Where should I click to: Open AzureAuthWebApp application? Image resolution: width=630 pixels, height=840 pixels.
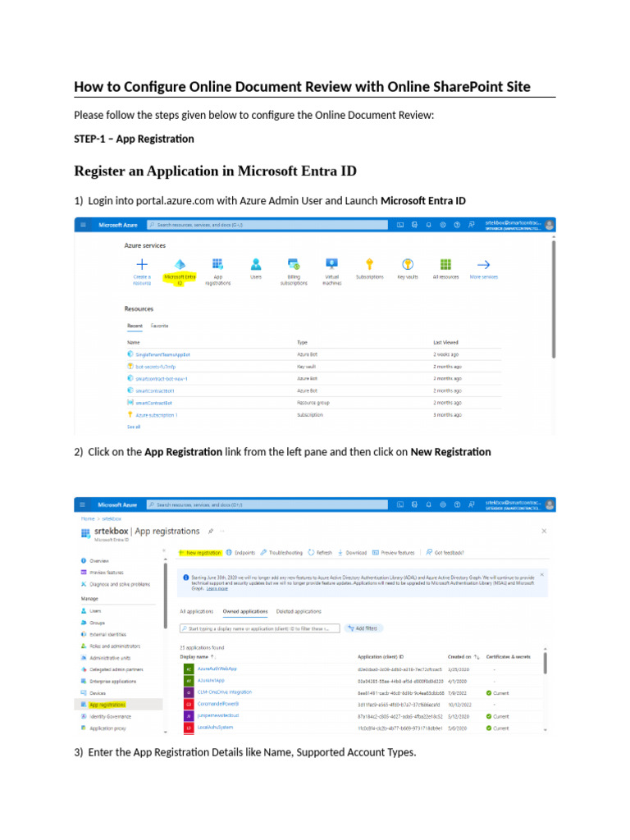pos(217,669)
